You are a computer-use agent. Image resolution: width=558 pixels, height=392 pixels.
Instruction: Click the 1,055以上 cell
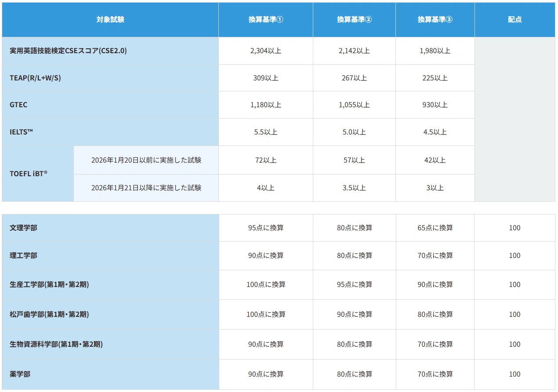[x=354, y=105]
